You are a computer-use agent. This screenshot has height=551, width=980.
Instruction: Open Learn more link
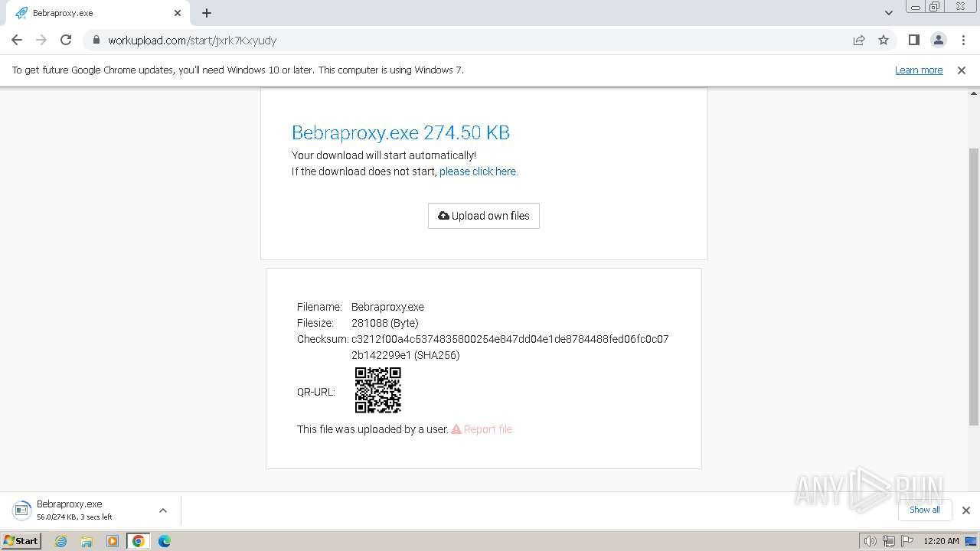click(919, 70)
